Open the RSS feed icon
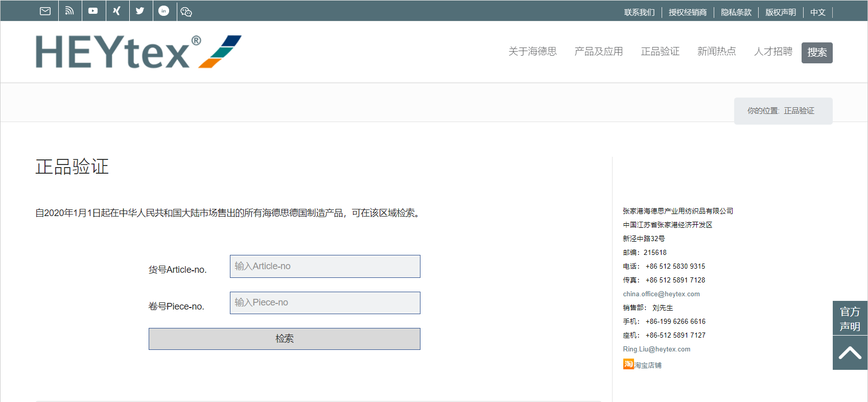This screenshot has height=402, width=868. point(69,11)
